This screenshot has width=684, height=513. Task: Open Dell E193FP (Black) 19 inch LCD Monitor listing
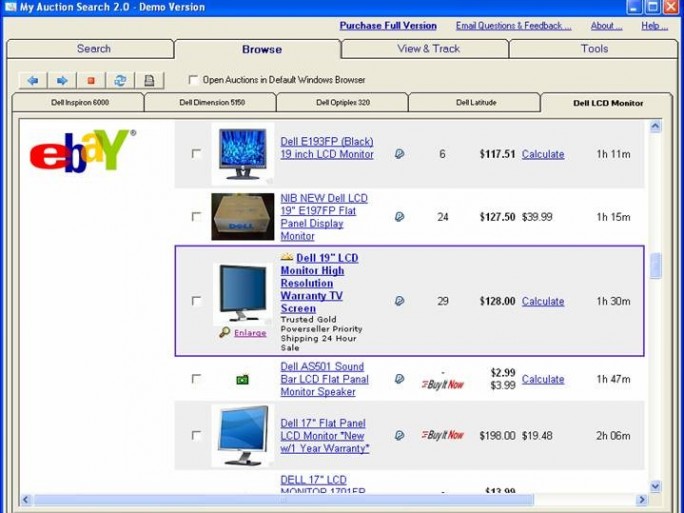[x=327, y=148]
